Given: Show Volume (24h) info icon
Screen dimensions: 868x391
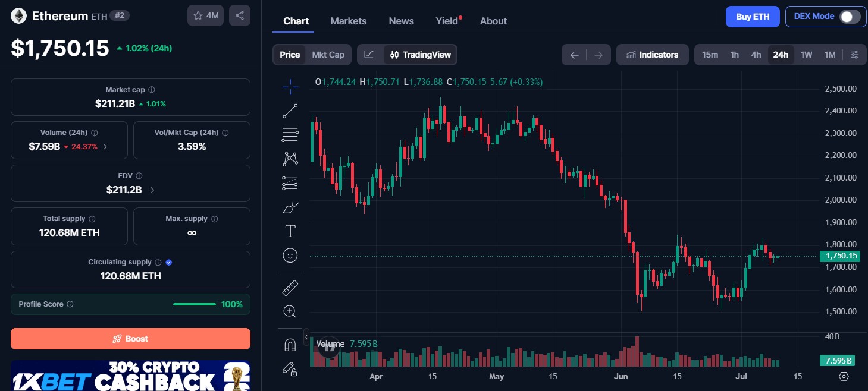Looking at the screenshot, I should 94,133.
